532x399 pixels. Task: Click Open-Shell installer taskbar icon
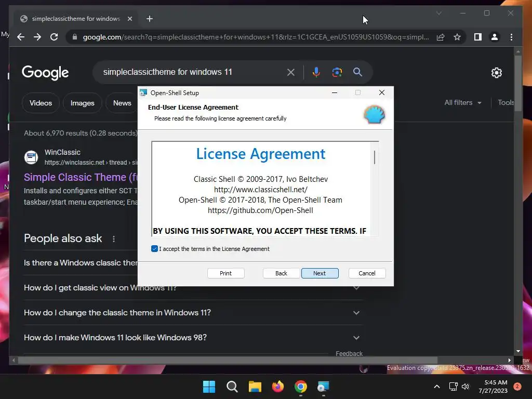323,387
